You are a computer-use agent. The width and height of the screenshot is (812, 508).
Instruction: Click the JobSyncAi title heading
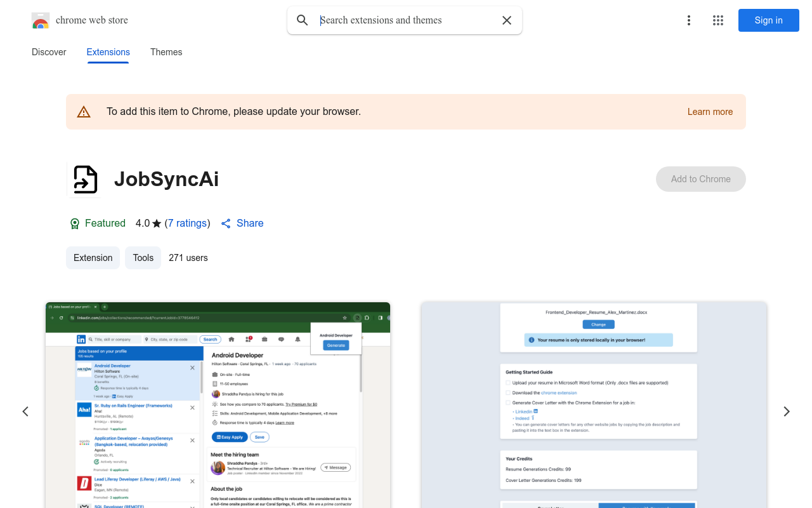pyautogui.click(x=166, y=180)
